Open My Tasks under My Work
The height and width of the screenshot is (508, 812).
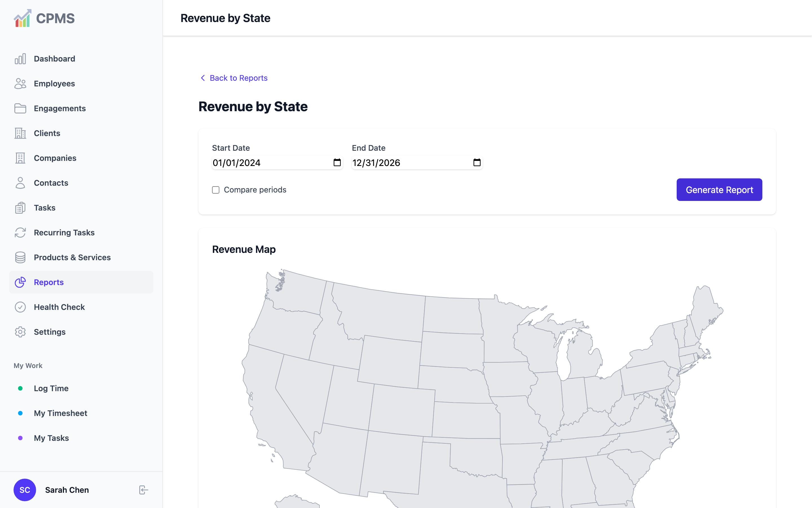(81, 438)
